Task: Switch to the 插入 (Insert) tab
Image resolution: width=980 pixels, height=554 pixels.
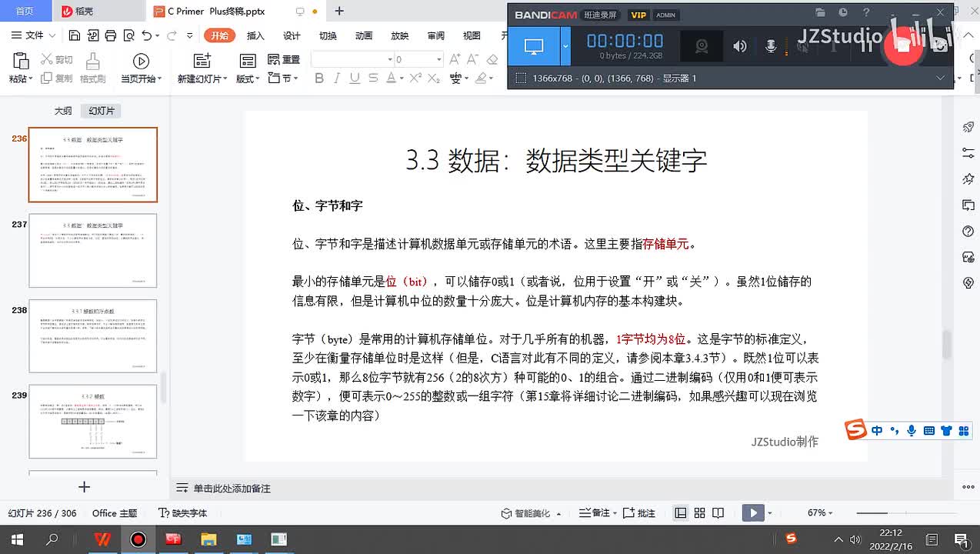Action: point(255,35)
